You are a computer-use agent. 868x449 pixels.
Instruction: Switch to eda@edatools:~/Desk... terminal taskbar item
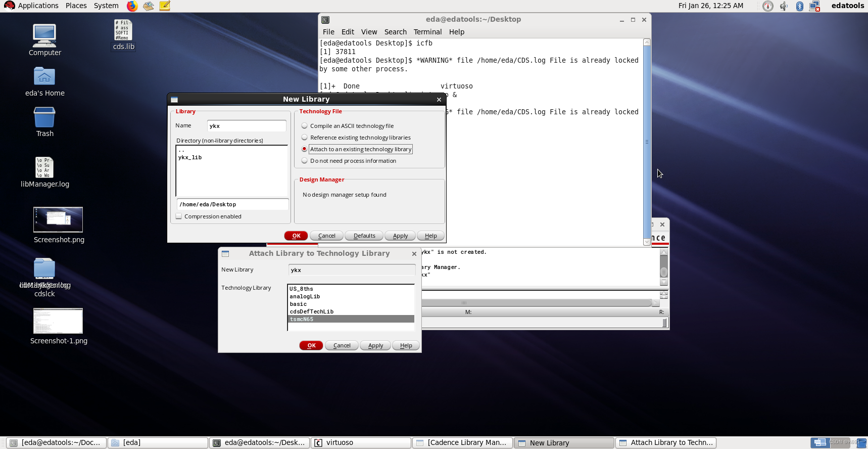(x=259, y=442)
